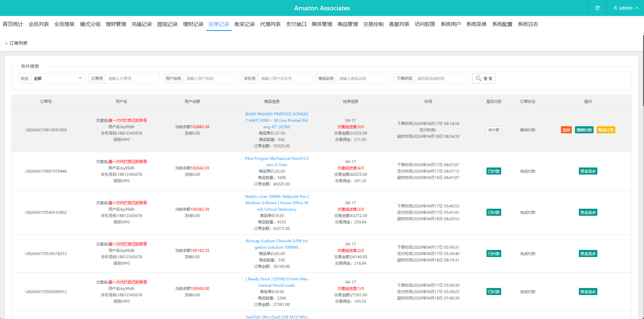Navigate to 访问权限
644x319 pixels.
point(425,24)
